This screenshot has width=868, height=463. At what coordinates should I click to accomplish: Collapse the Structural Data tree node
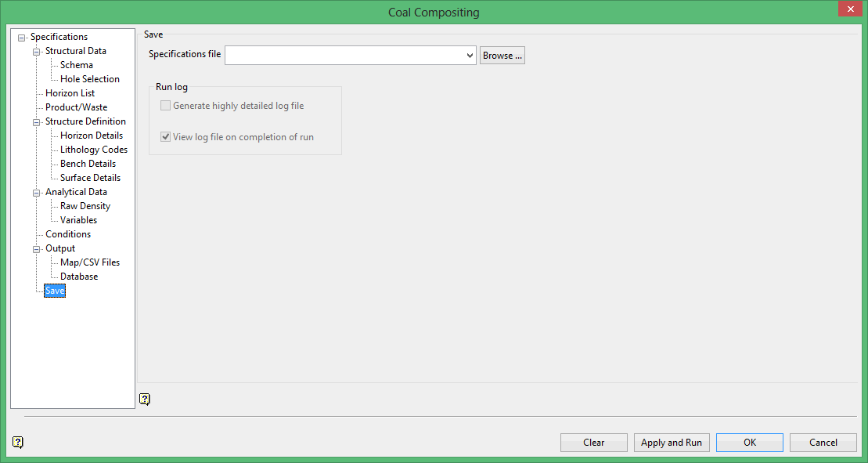coord(37,52)
